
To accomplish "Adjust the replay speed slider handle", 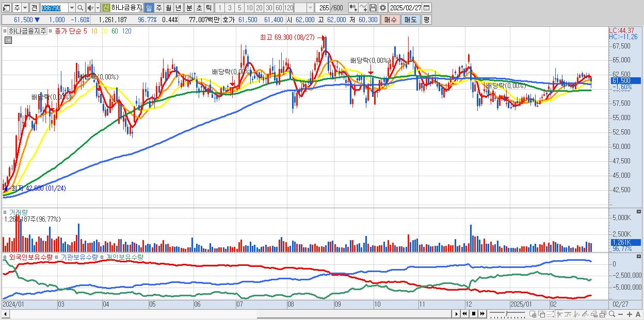I will tap(506, 313).
